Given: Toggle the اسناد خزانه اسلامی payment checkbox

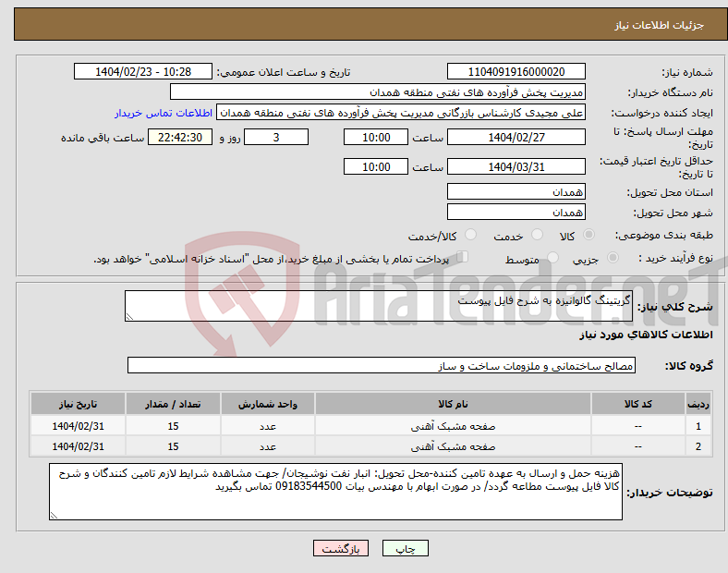Looking at the screenshot, I should tap(463, 256).
